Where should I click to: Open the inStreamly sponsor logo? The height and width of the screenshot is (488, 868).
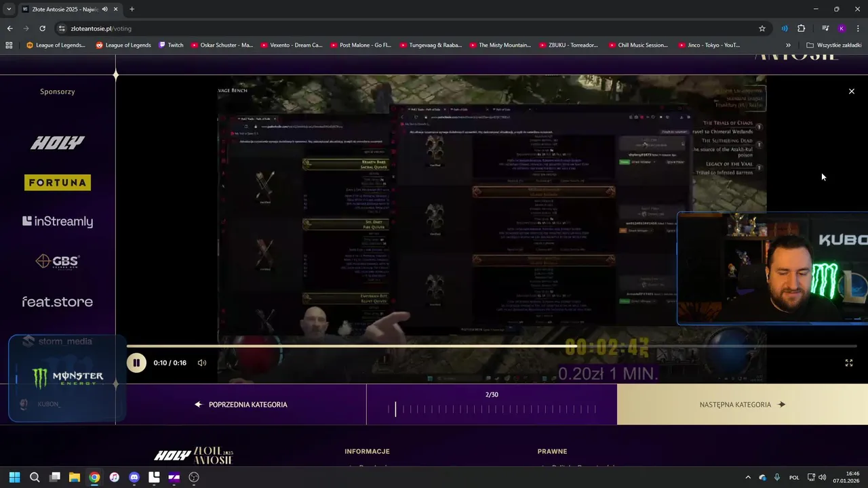tap(57, 222)
